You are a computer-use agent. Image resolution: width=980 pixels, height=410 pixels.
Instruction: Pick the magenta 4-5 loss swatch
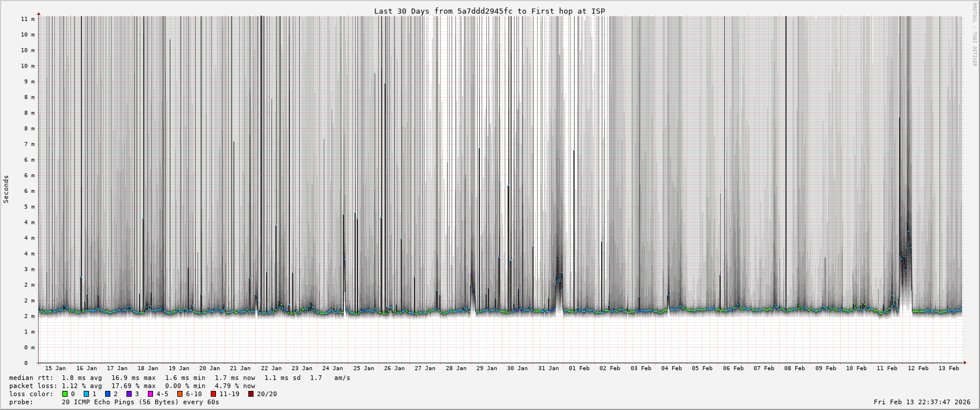(150, 394)
